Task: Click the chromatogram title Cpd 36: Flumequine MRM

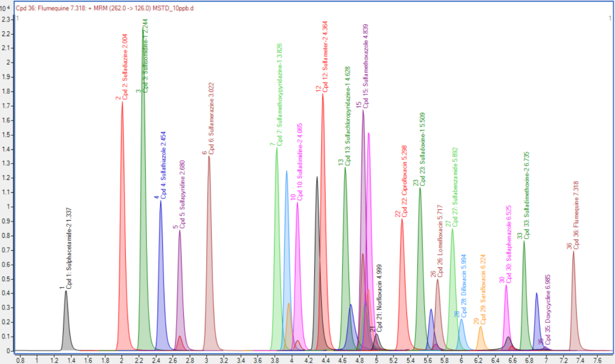Action: click(105, 8)
